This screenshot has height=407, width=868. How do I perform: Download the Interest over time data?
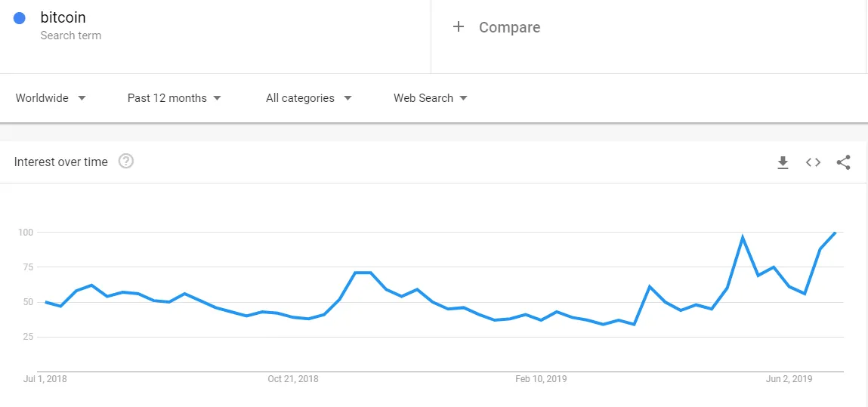(x=783, y=162)
